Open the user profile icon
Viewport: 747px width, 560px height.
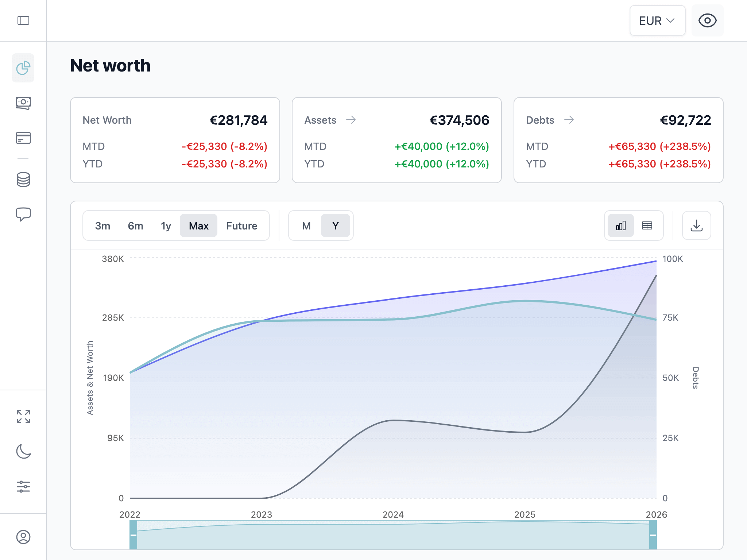pyautogui.click(x=23, y=536)
